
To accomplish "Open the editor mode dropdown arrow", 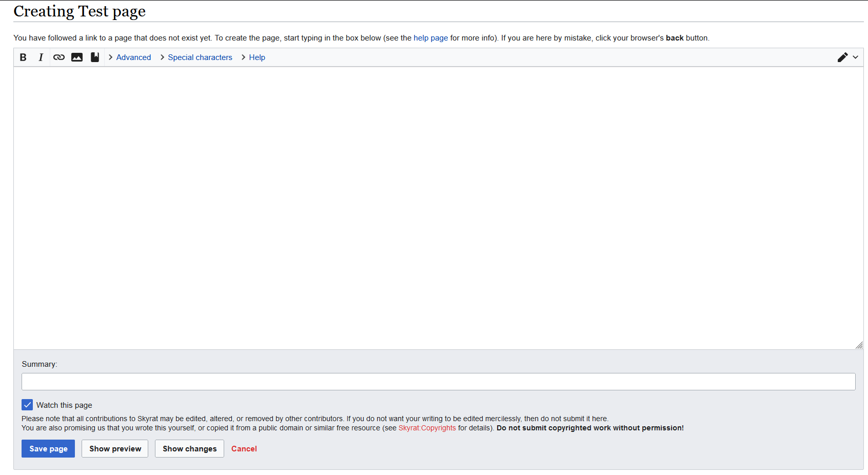I will [856, 57].
